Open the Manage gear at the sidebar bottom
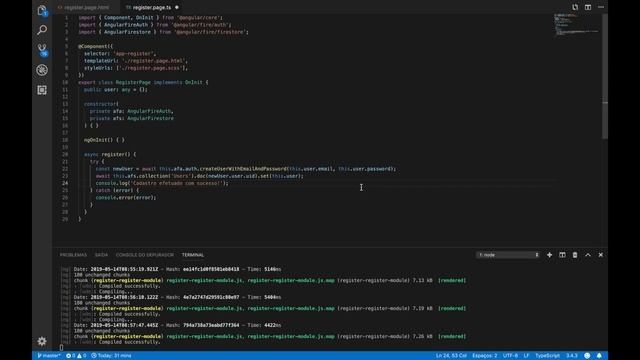640x360 pixels. (42, 341)
